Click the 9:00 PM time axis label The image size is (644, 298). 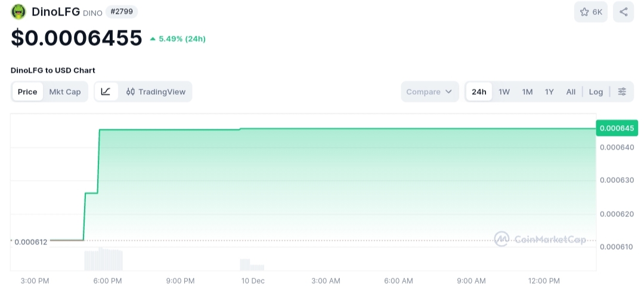click(x=180, y=281)
